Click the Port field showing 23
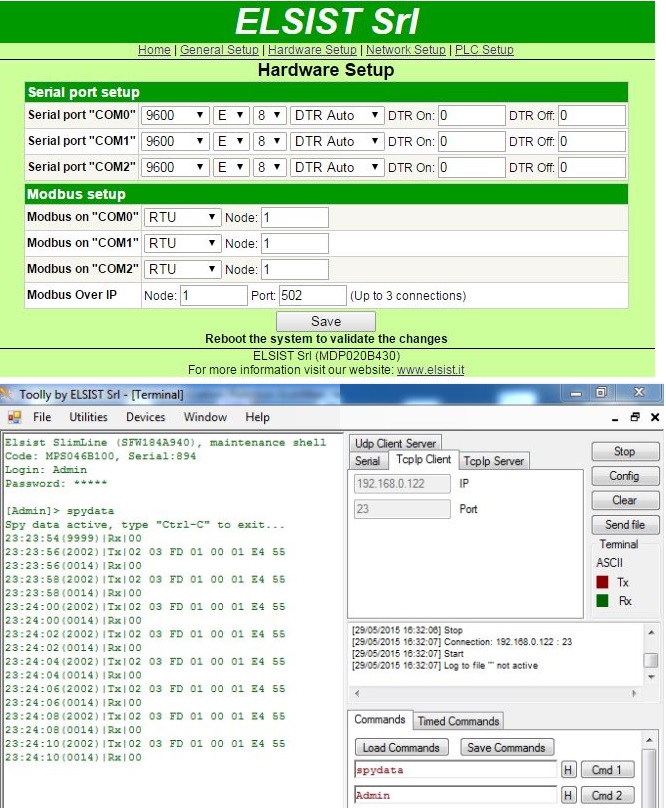The width and height of the screenshot is (666, 811). (402, 509)
